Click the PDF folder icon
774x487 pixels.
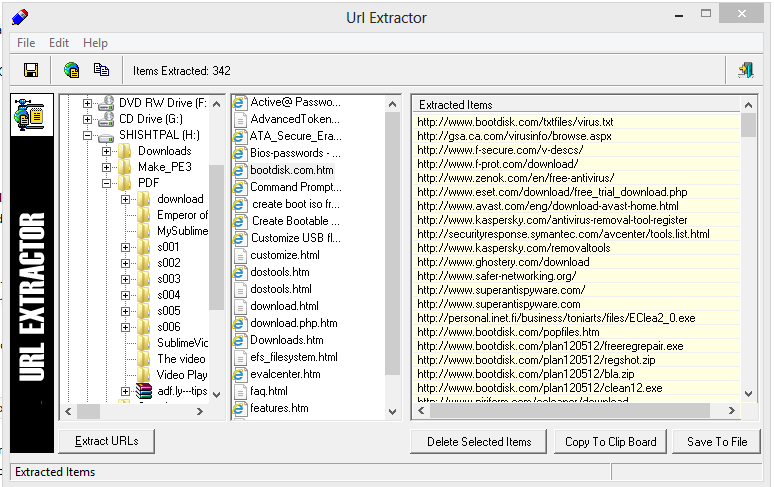point(125,183)
